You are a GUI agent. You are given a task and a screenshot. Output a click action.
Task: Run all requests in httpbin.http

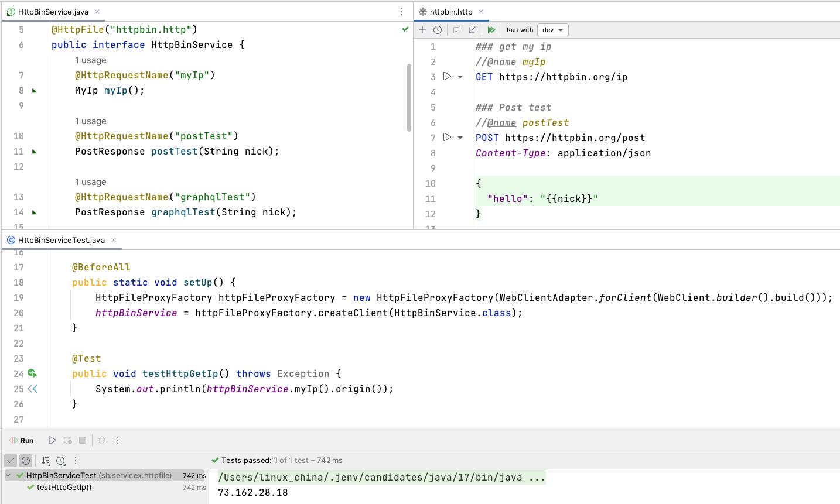[491, 29]
